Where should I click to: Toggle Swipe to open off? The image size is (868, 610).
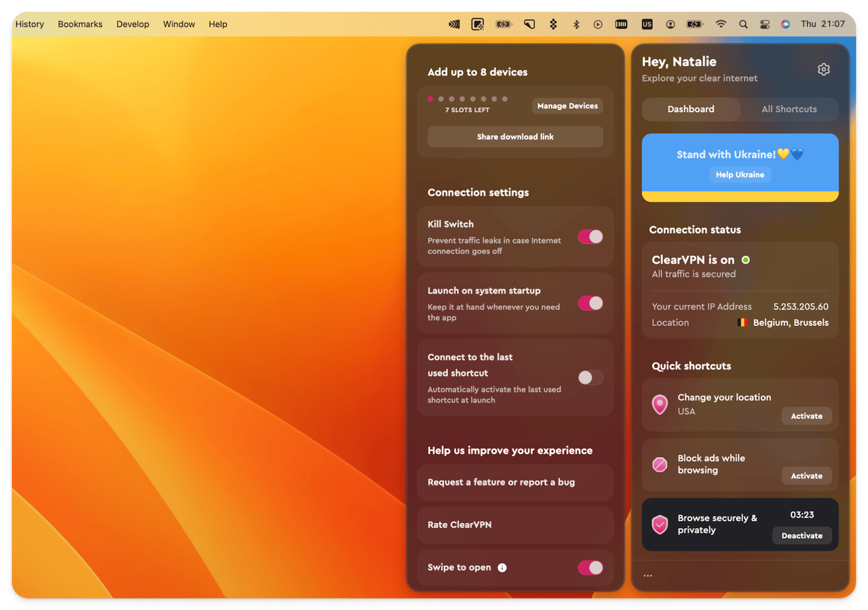point(590,568)
